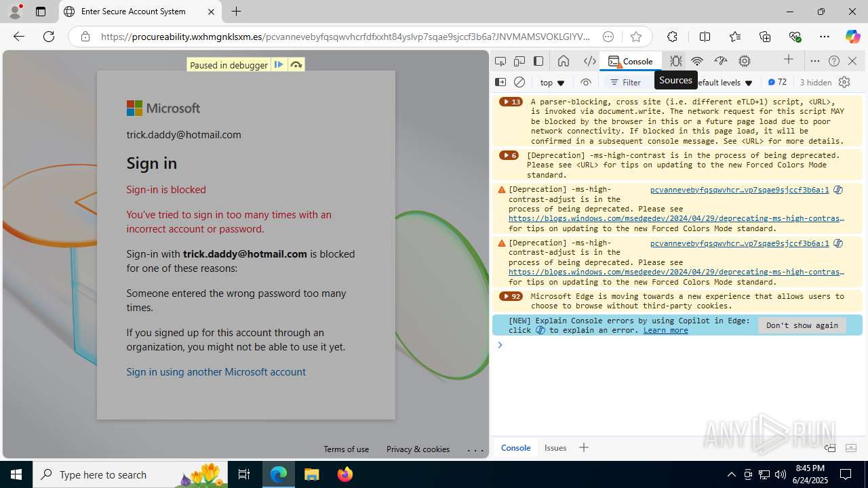Viewport: 868px width, 488px height.
Task: Create a live expression with eye icon
Action: [x=586, y=82]
